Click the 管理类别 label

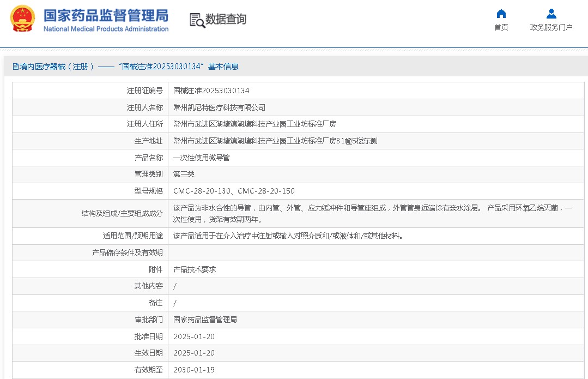point(149,174)
